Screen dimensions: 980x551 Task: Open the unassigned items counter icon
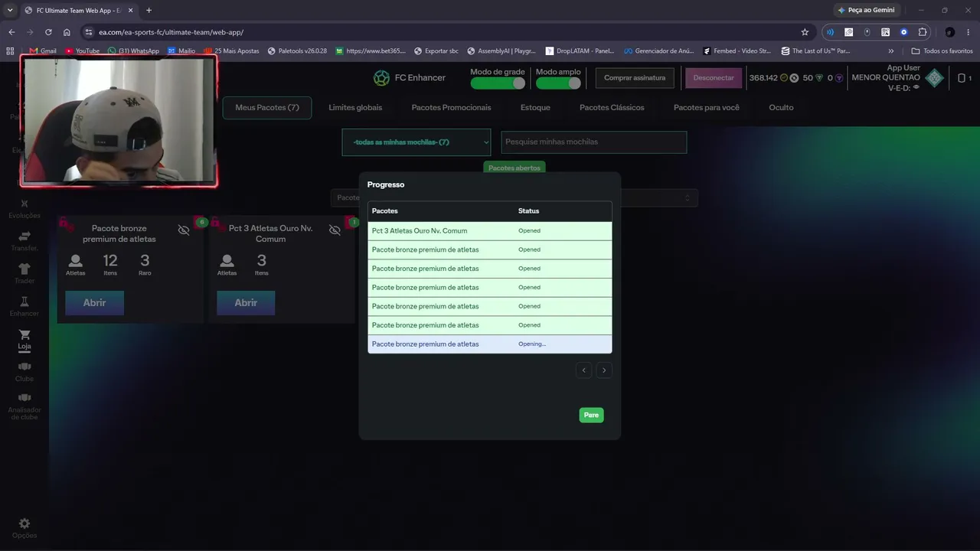[962, 78]
